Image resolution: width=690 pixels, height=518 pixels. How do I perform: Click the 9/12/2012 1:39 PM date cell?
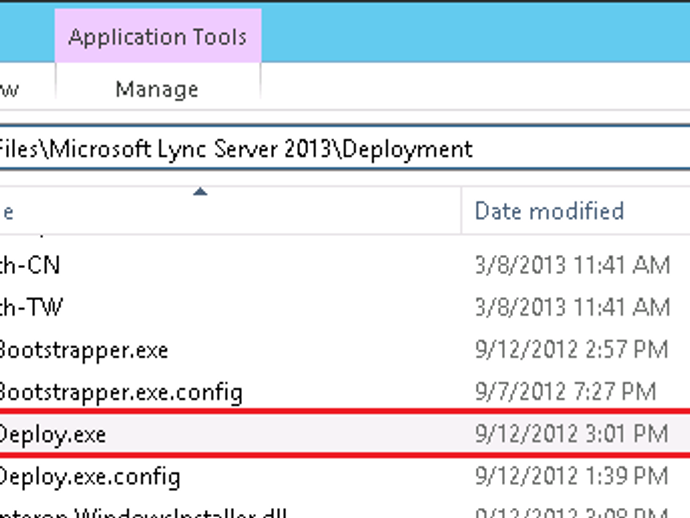(x=572, y=476)
